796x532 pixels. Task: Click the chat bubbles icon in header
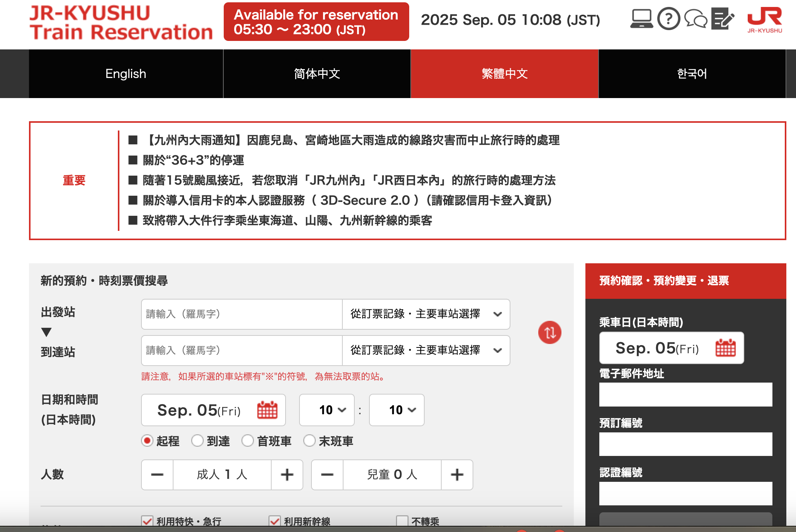[x=695, y=19]
